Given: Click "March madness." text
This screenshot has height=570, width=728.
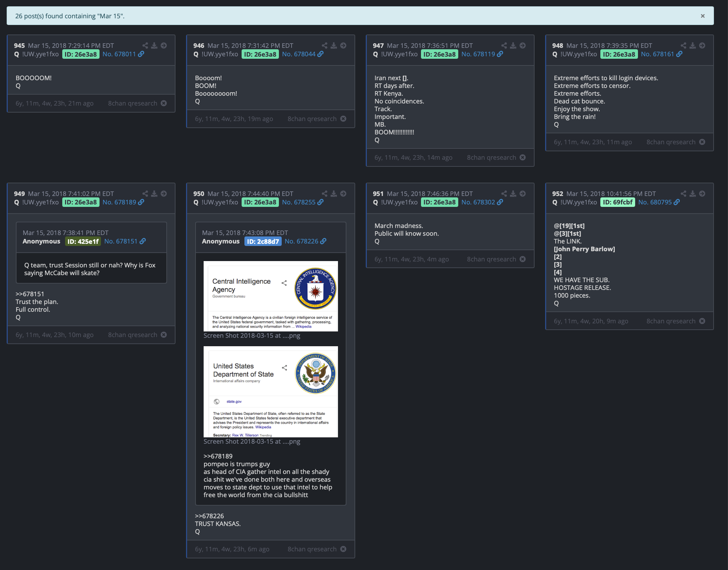Looking at the screenshot, I should point(399,226).
